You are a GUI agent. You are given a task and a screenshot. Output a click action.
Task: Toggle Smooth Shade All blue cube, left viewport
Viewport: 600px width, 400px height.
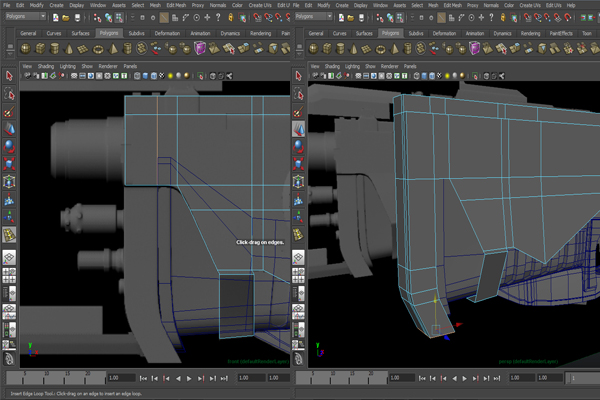click(x=145, y=76)
